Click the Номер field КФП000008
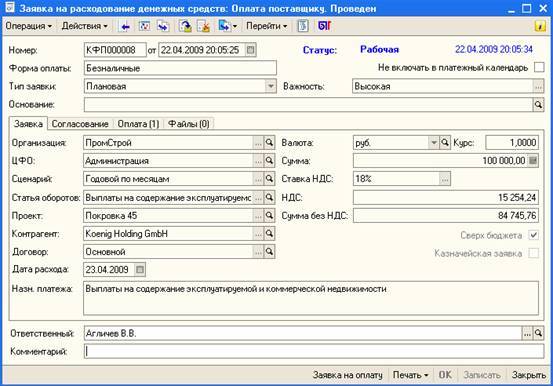The image size is (553, 386). [x=115, y=50]
